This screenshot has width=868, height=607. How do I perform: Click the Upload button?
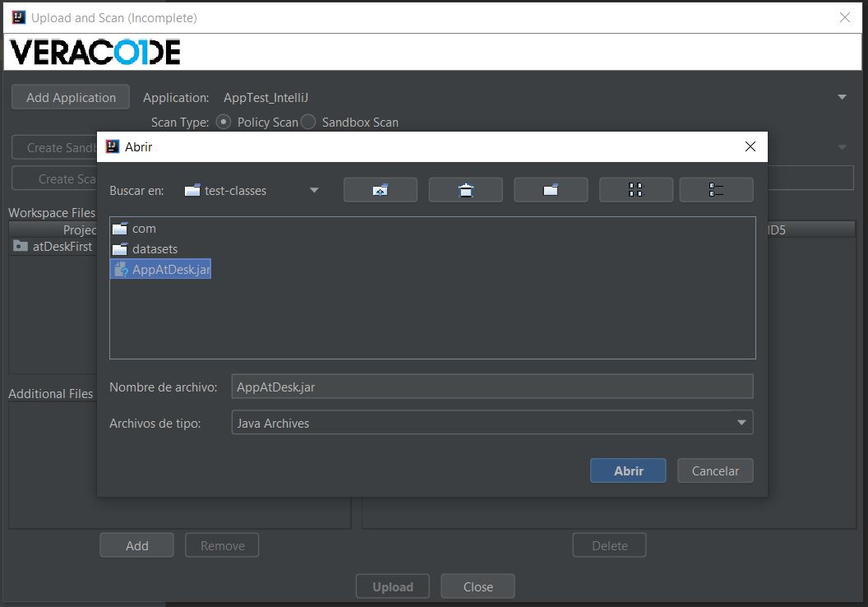tap(392, 586)
